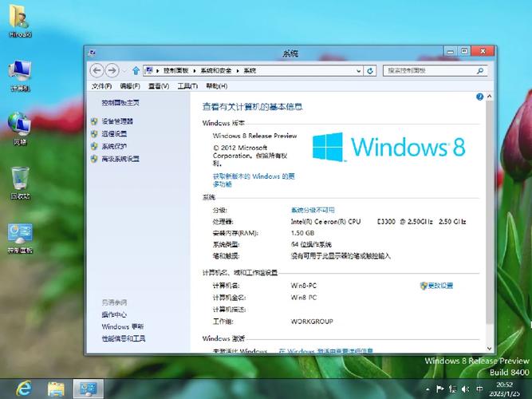Click the Action Center flag tray icon
The image size is (532, 399).
click(x=440, y=389)
